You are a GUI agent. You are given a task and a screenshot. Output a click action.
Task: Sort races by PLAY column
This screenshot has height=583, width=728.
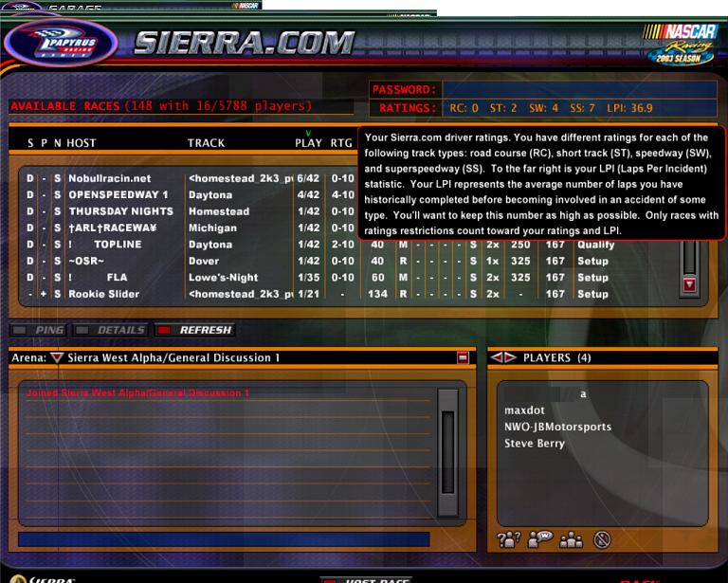308,143
